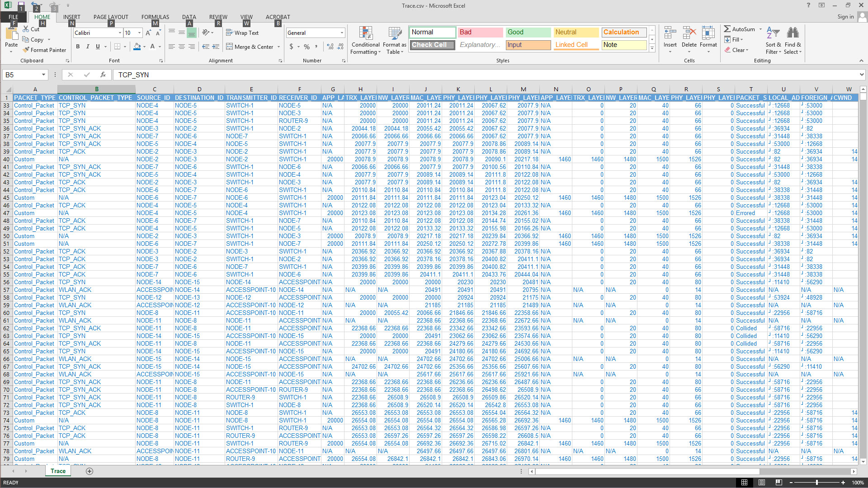Expand the General number format dropdown
The image size is (868, 488).
[342, 33]
